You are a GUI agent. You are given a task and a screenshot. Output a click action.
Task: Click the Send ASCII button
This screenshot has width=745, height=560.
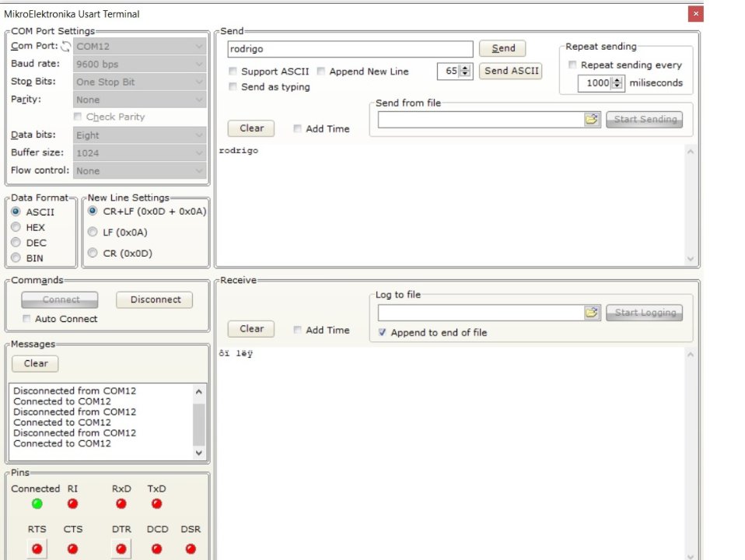[511, 71]
